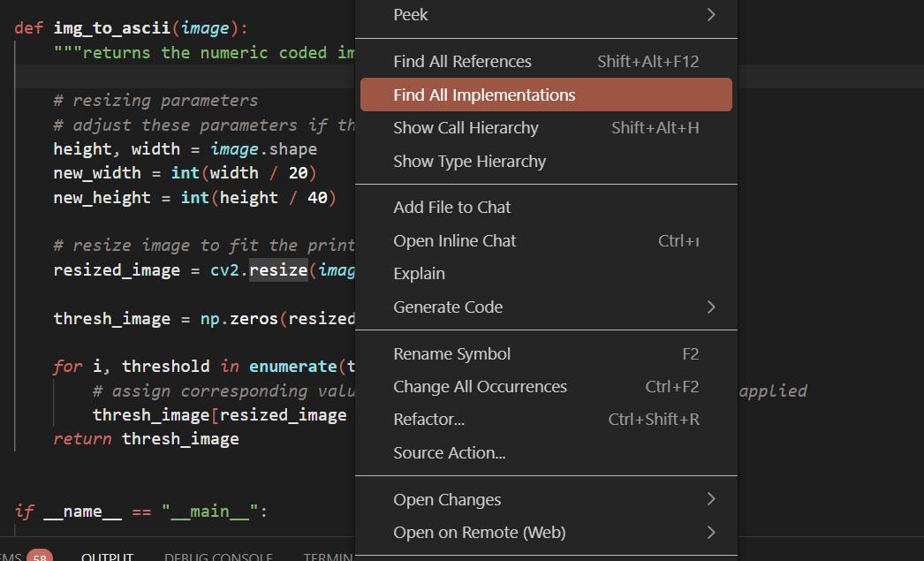Select Change All Occurrences
The height and width of the screenshot is (561, 924).
pos(480,386)
